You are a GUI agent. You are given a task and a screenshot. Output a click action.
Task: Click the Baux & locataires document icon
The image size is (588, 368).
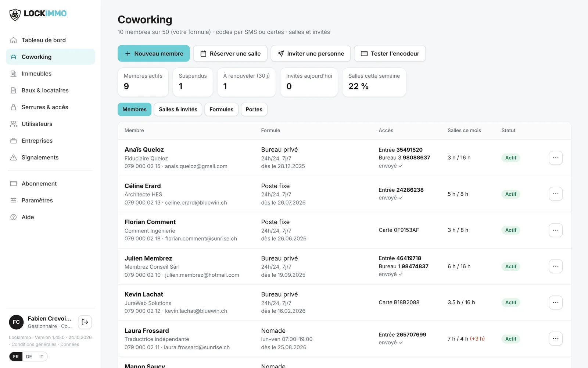click(14, 91)
